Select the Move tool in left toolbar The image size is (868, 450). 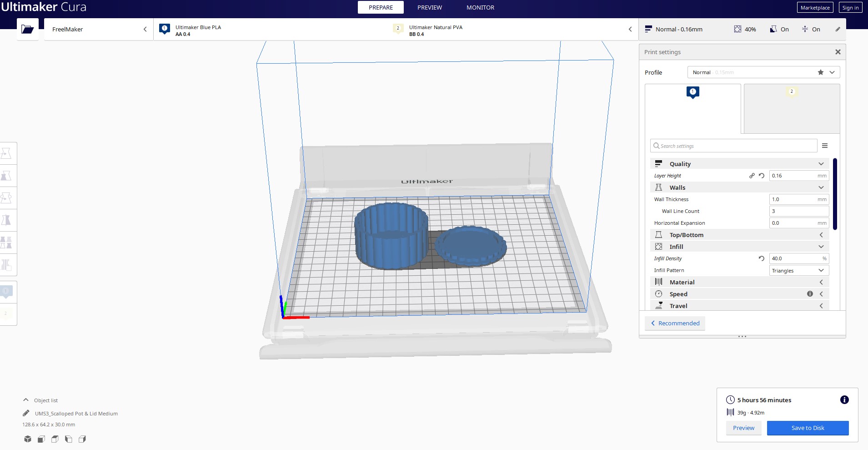[x=6, y=153]
